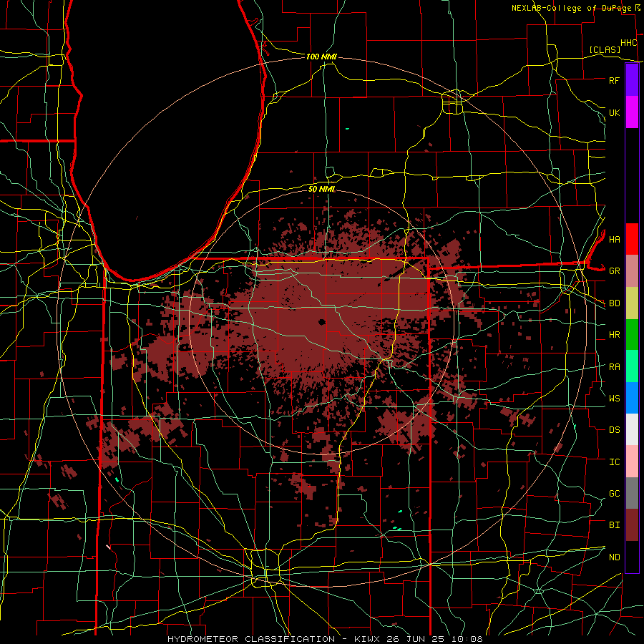The width and height of the screenshot is (644, 644).
Task: Choose the DS white legend swatch
Action: tap(632, 429)
